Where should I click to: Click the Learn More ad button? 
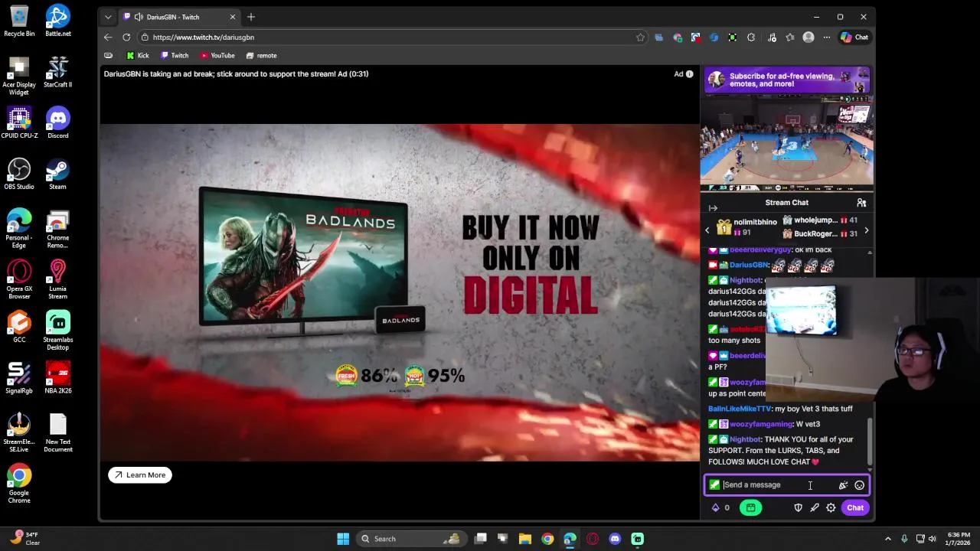point(140,475)
